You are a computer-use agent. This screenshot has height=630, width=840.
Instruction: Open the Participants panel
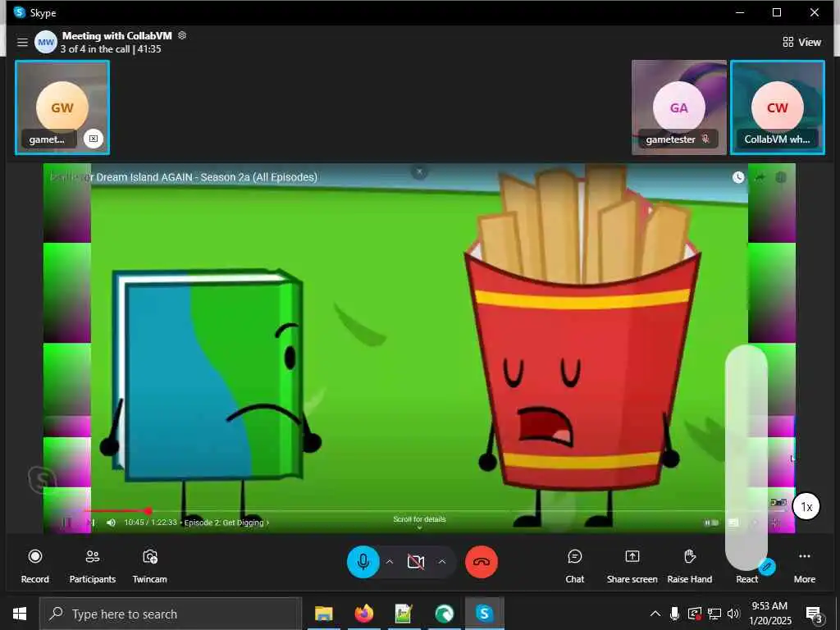tap(92, 566)
